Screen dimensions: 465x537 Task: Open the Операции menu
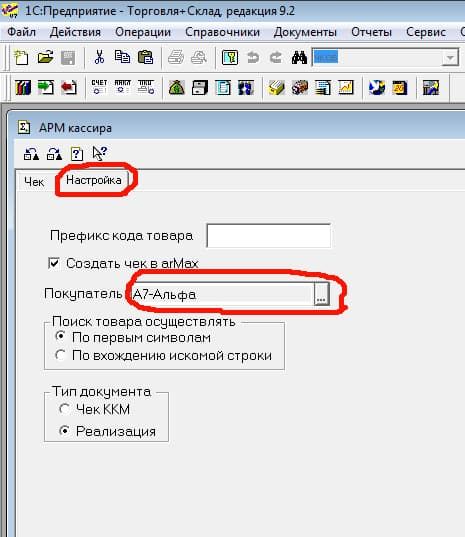click(x=143, y=32)
